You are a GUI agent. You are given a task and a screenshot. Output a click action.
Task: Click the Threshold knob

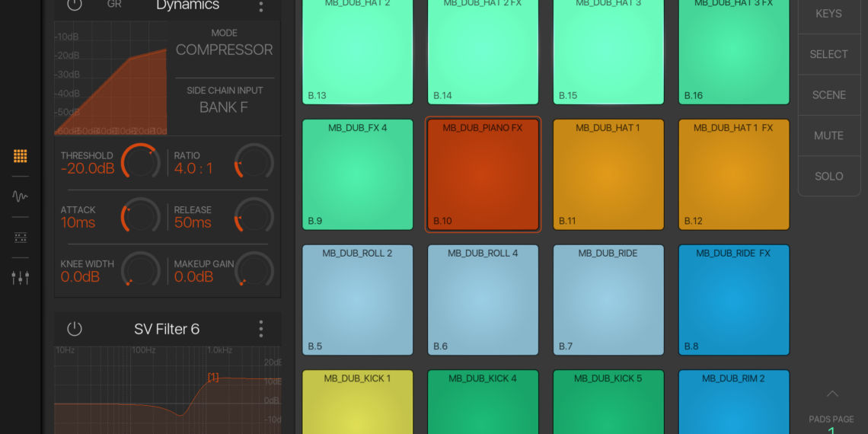click(140, 162)
